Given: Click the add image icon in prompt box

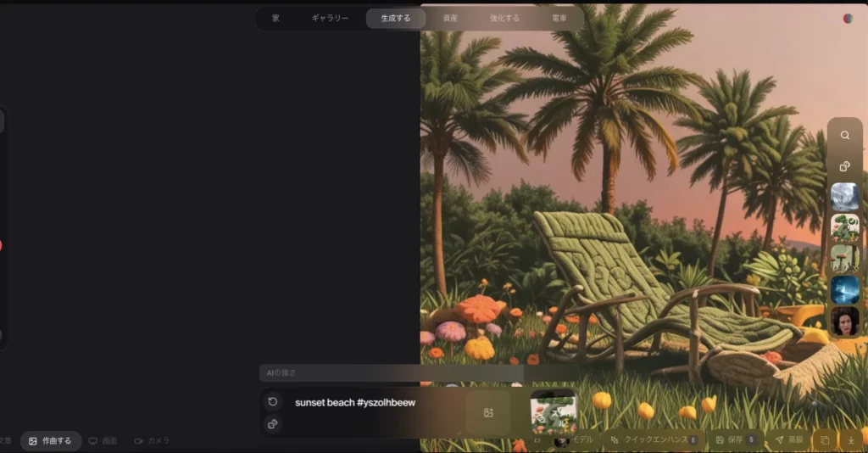Looking at the screenshot, I should point(488,413).
